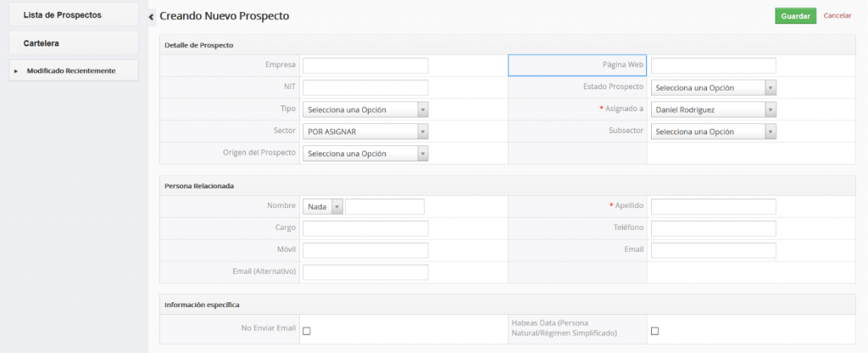Expand the Origen del Prospecto dropdown
The height and width of the screenshot is (353, 868).
click(x=365, y=154)
